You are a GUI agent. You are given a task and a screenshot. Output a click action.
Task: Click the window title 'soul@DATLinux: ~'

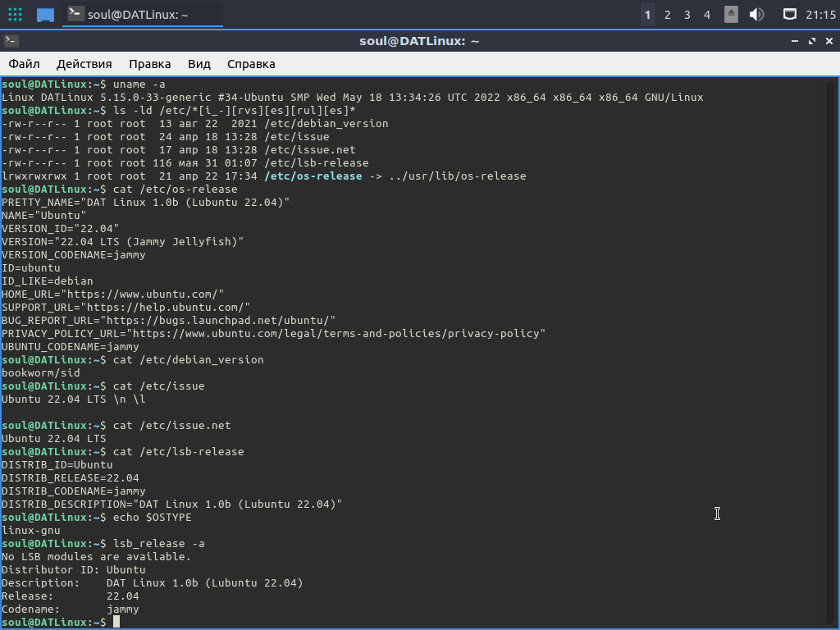419,41
